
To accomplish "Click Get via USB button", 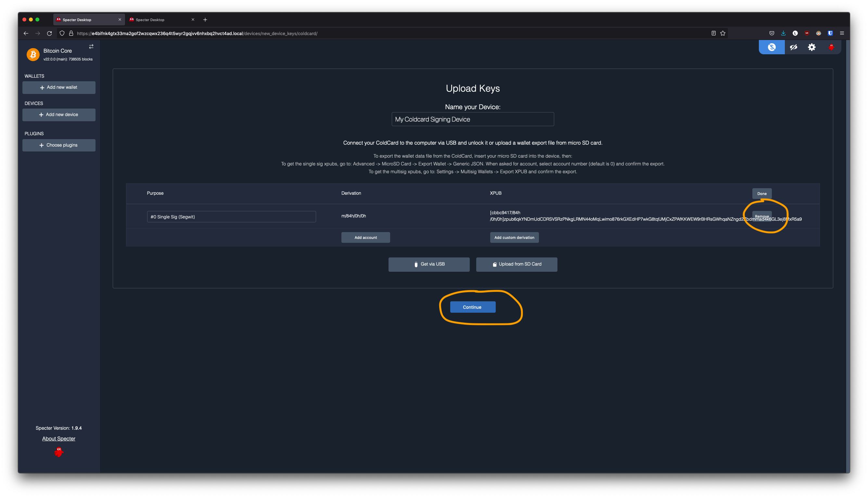I will [x=429, y=264].
